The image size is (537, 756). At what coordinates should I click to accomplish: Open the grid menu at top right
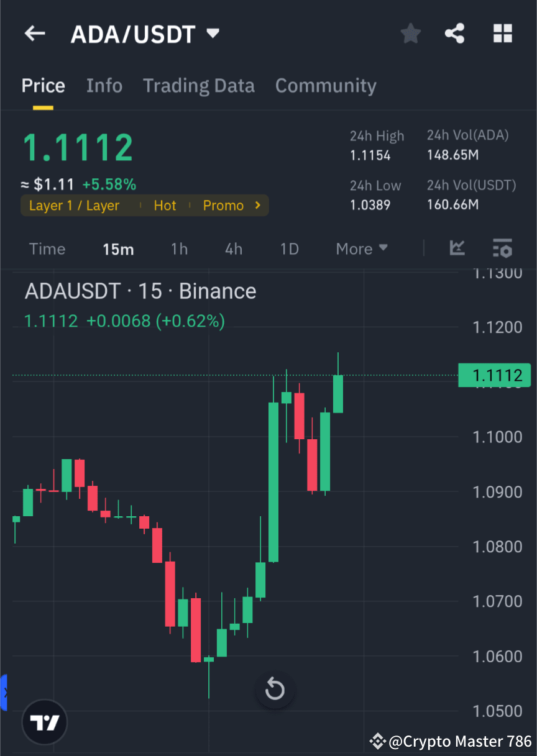click(502, 34)
